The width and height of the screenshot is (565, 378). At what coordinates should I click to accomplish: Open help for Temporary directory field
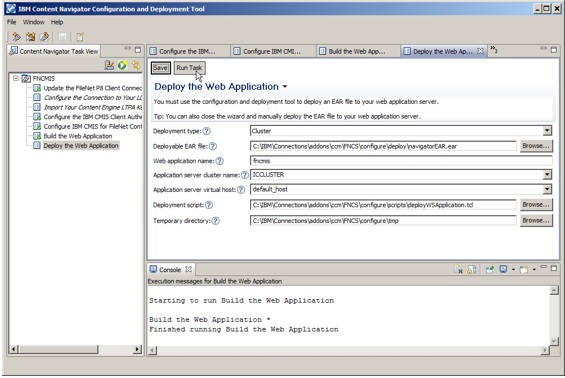[x=215, y=221]
